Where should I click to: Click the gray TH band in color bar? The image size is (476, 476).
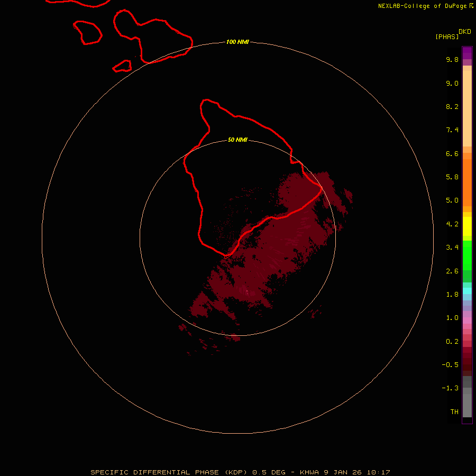point(467,406)
